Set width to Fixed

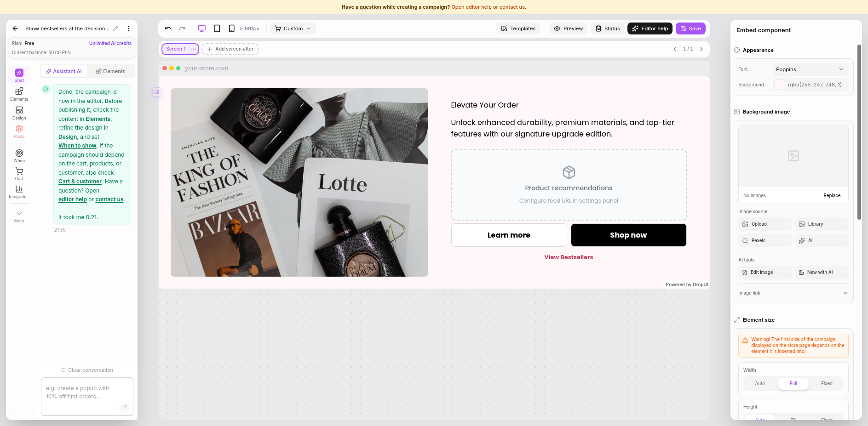click(x=827, y=384)
